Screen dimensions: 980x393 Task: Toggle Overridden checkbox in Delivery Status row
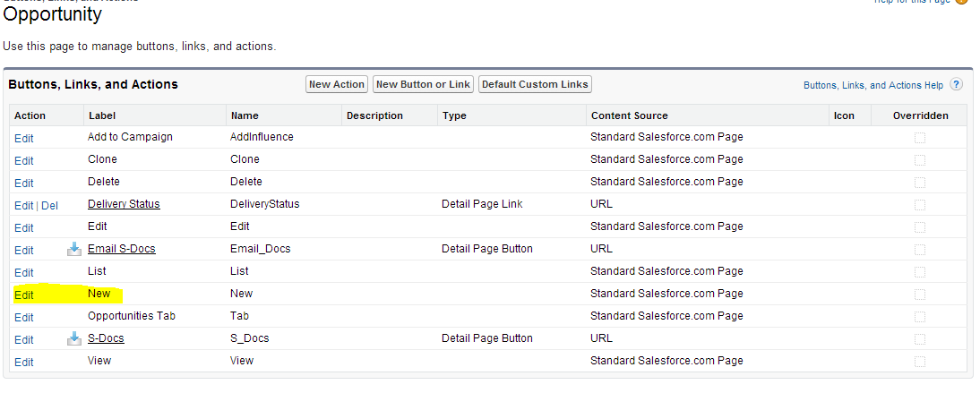click(x=920, y=205)
